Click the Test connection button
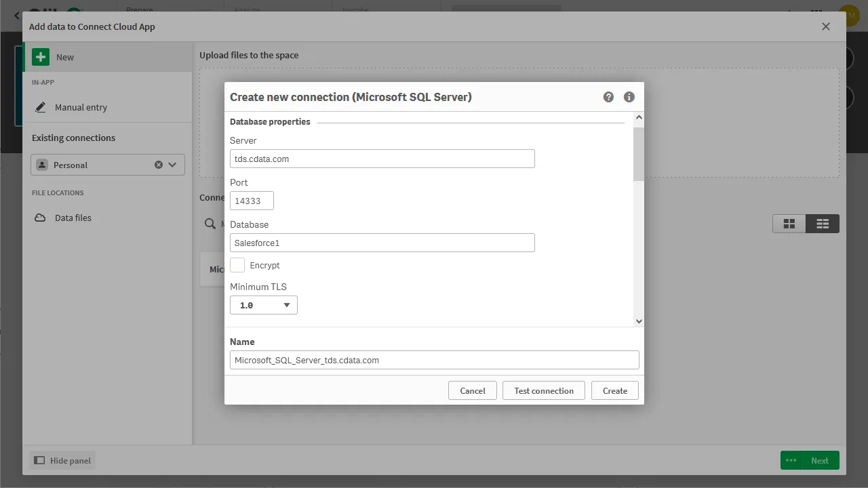This screenshot has height=488, width=868. point(544,390)
